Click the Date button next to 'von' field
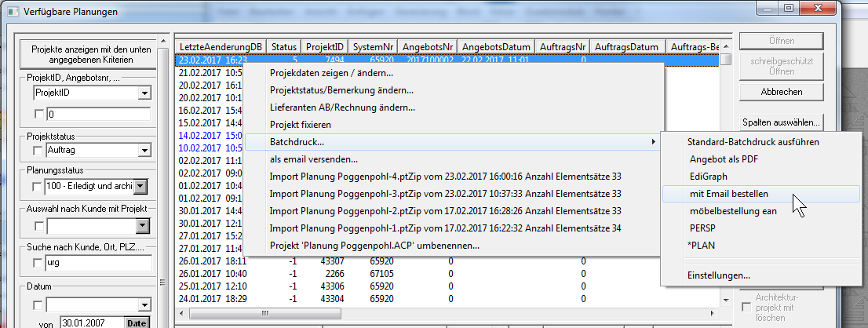 (x=136, y=323)
